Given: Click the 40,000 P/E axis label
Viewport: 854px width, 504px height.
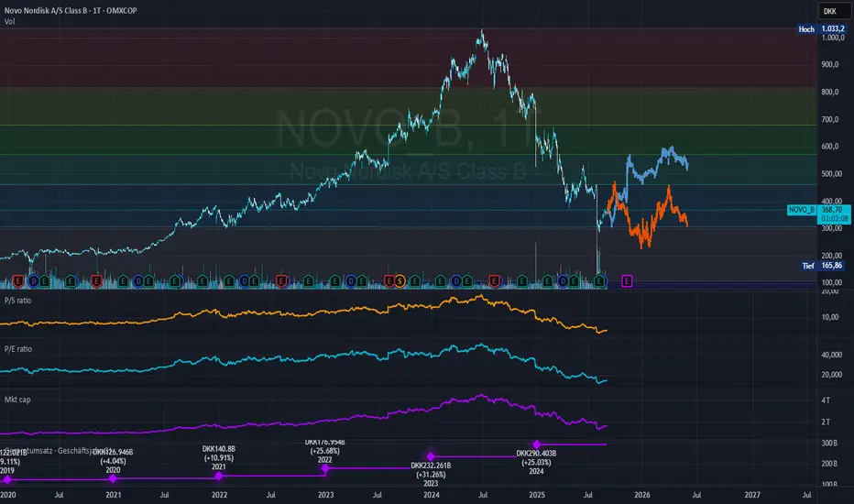Looking at the screenshot, I should point(832,355).
